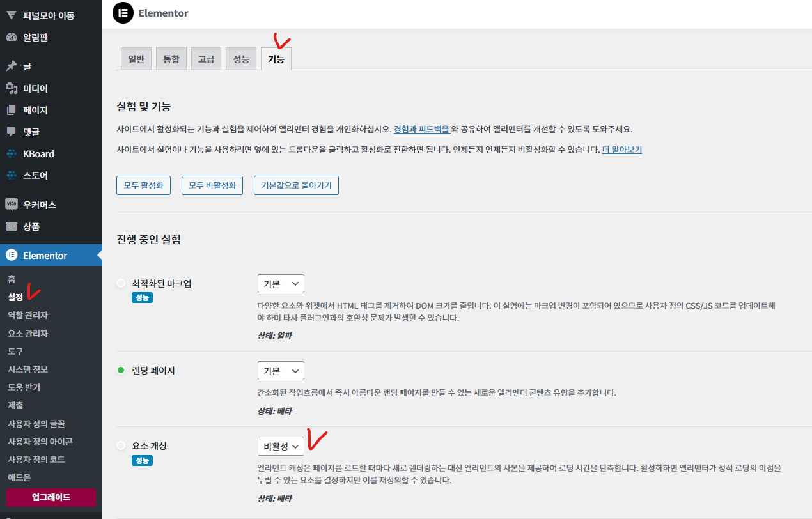Open the 더 알아보기 link
This screenshot has width=812, height=519.
tap(622, 150)
